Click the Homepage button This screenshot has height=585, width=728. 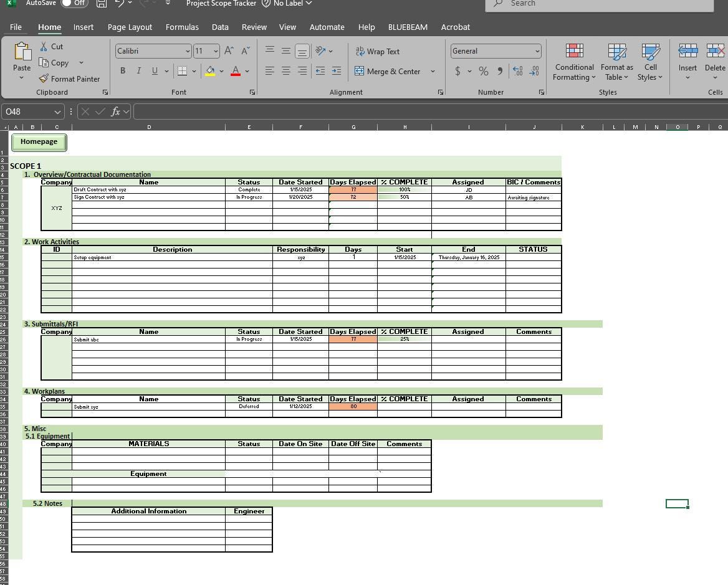pos(39,142)
